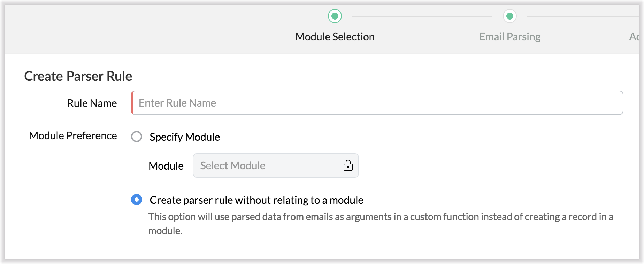The width and height of the screenshot is (644, 264).
Task: Click the line connecting Module Selection and Email Parsing
Action: pos(422,16)
